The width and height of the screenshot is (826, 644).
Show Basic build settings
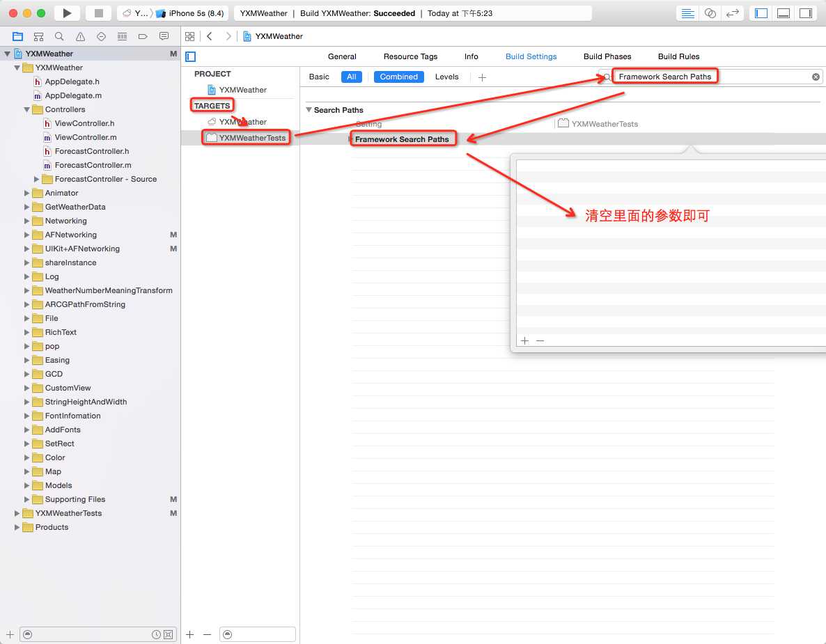319,77
